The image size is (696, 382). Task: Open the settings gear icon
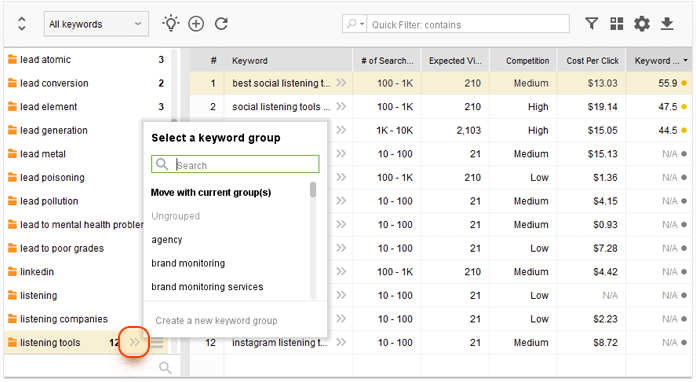[x=642, y=24]
